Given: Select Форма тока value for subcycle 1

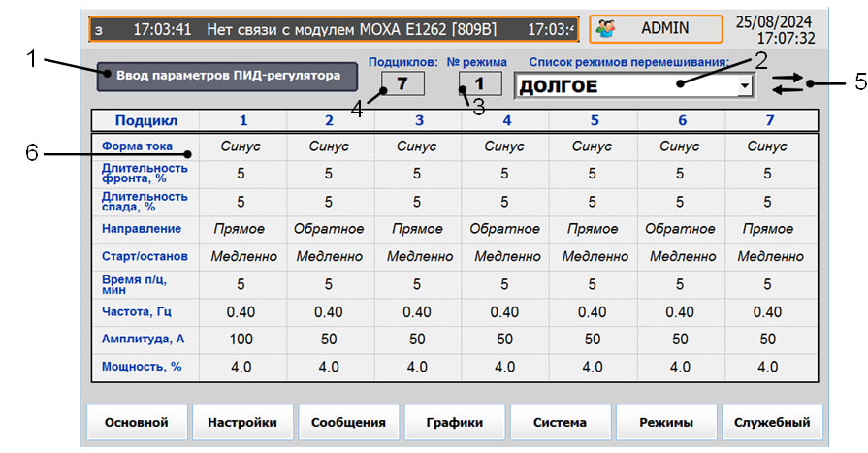Looking at the screenshot, I should 241,146.
